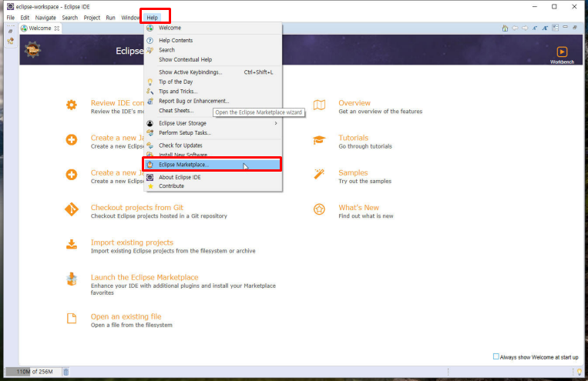Select Eclipse Marketplace menu entry
The width and height of the screenshot is (588, 381).
[x=213, y=165]
